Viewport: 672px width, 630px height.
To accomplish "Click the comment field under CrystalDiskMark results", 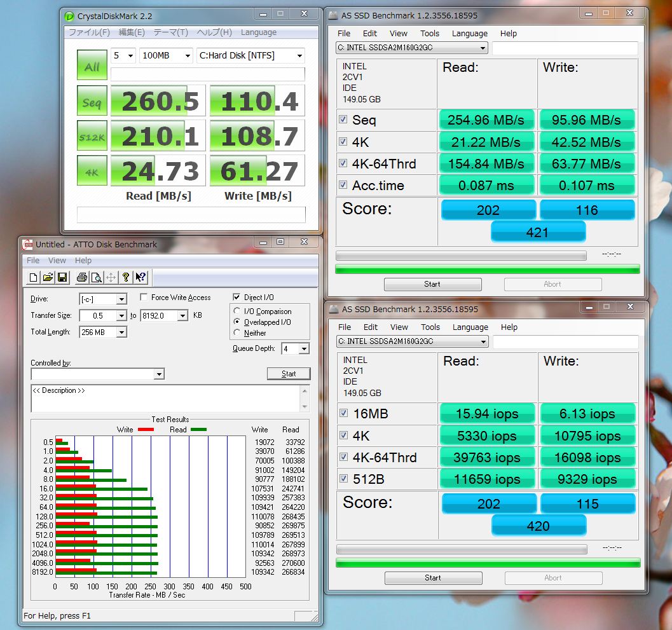I will pos(191,215).
